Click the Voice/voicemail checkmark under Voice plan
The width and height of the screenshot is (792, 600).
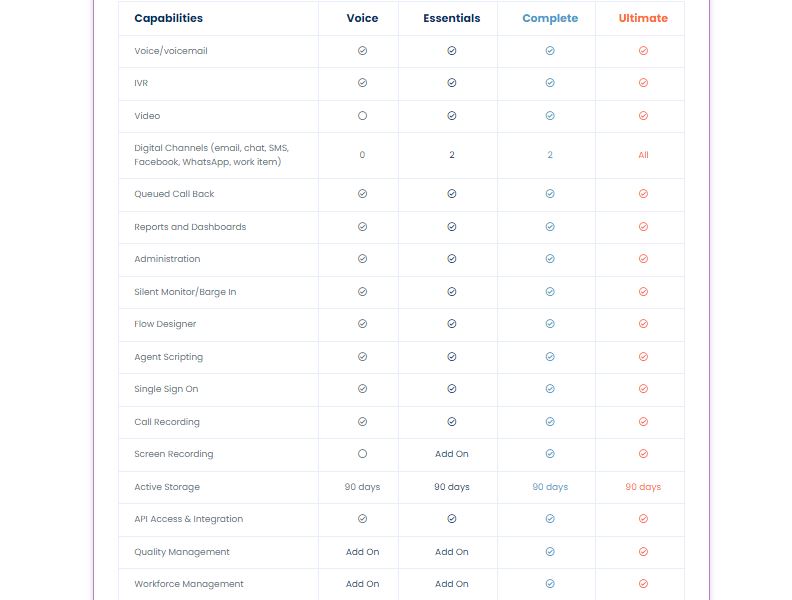(x=362, y=50)
